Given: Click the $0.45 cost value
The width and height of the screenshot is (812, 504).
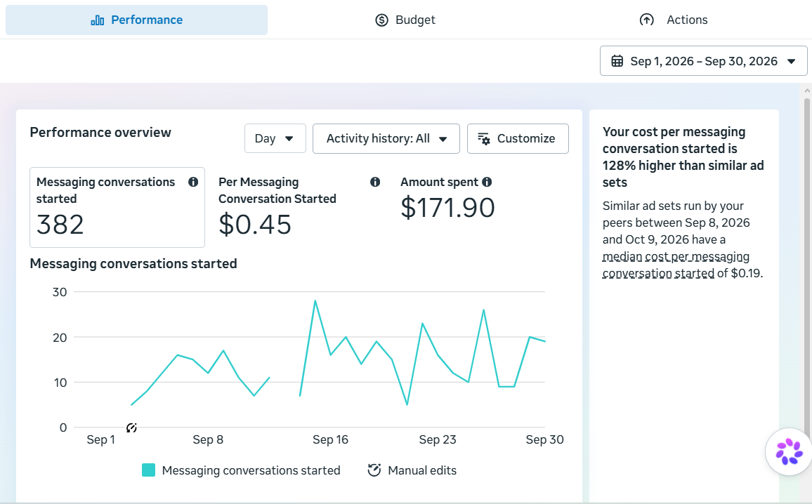Looking at the screenshot, I should click(255, 225).
